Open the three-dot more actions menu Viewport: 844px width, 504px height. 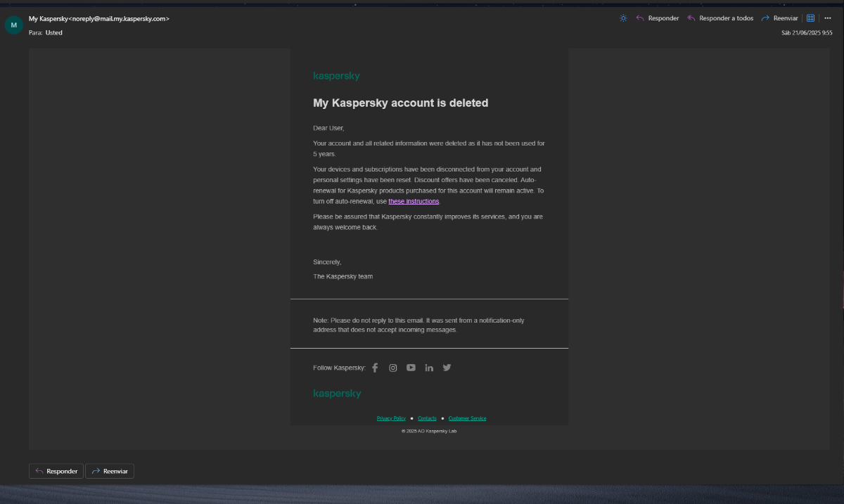pyautogui.click(x=828, y=18)
